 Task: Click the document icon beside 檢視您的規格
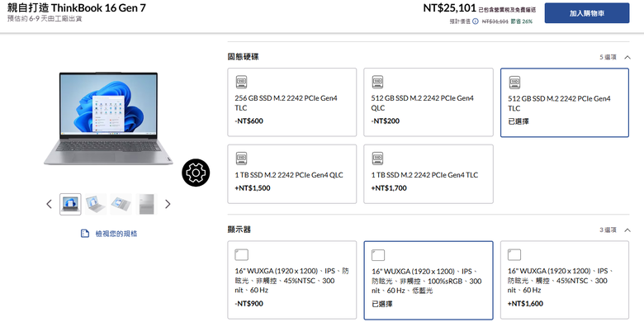(x=84, y=234)
